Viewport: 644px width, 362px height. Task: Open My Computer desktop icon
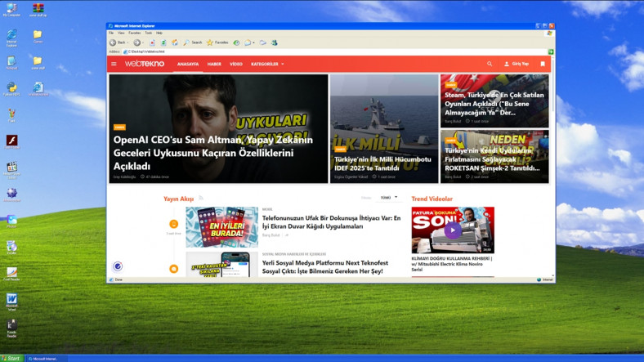click(x=11, y=10)
